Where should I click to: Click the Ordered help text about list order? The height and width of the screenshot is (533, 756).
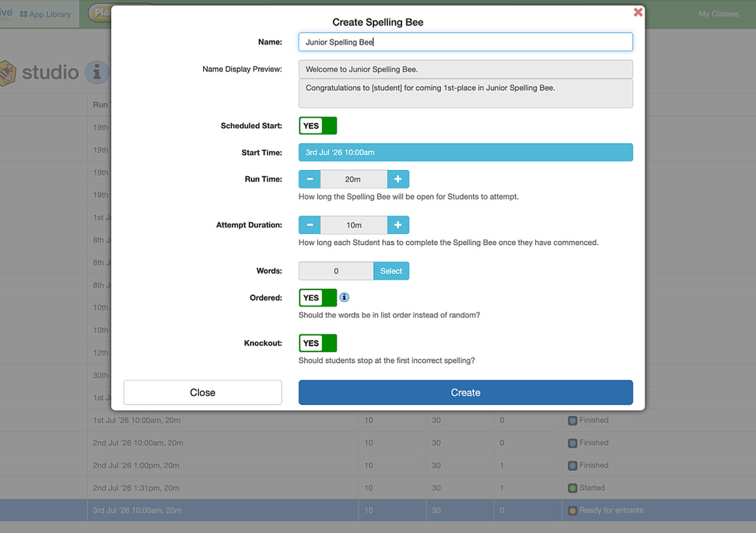(x=389, y=316)
